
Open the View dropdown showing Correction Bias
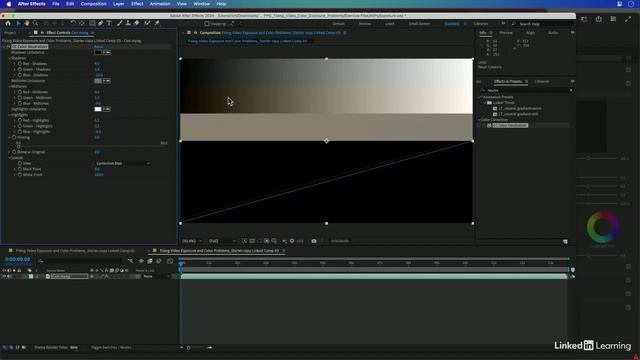coord(122,163)
